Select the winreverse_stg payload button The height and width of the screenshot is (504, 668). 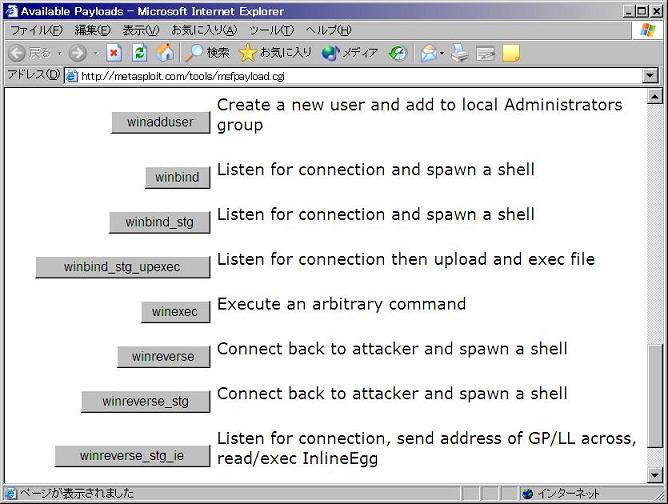point(146,401)
